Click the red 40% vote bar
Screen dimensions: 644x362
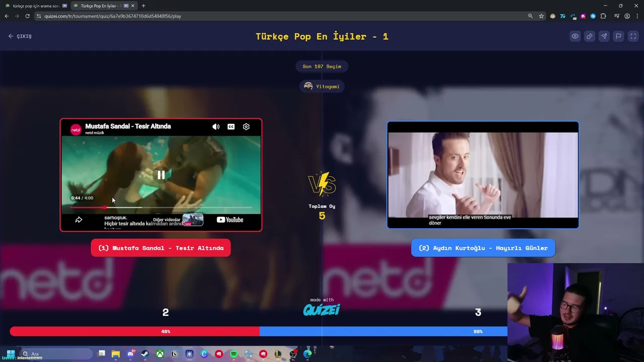pos(135,331)
